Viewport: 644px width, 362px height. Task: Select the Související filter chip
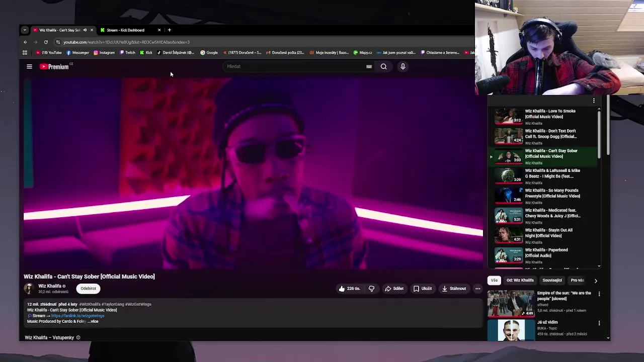click(552, 281)
